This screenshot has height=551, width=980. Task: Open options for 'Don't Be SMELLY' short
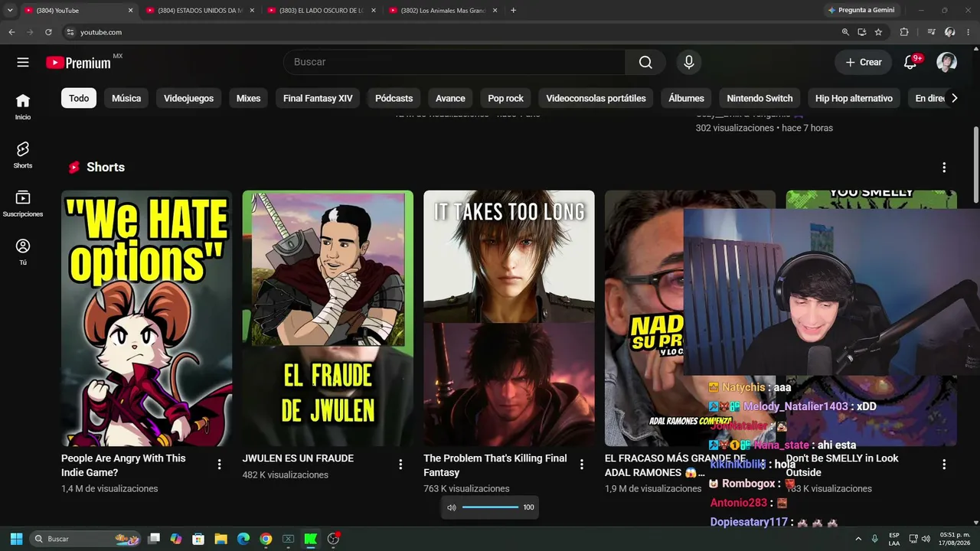(944, 465)
